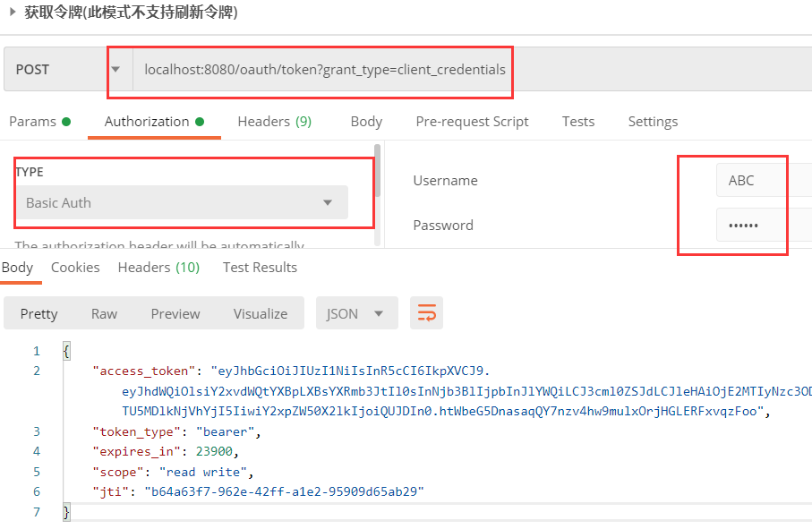Open the request Body tab
Screen dimensions: 812x529
pyautogui.click(x=366, y=122)
